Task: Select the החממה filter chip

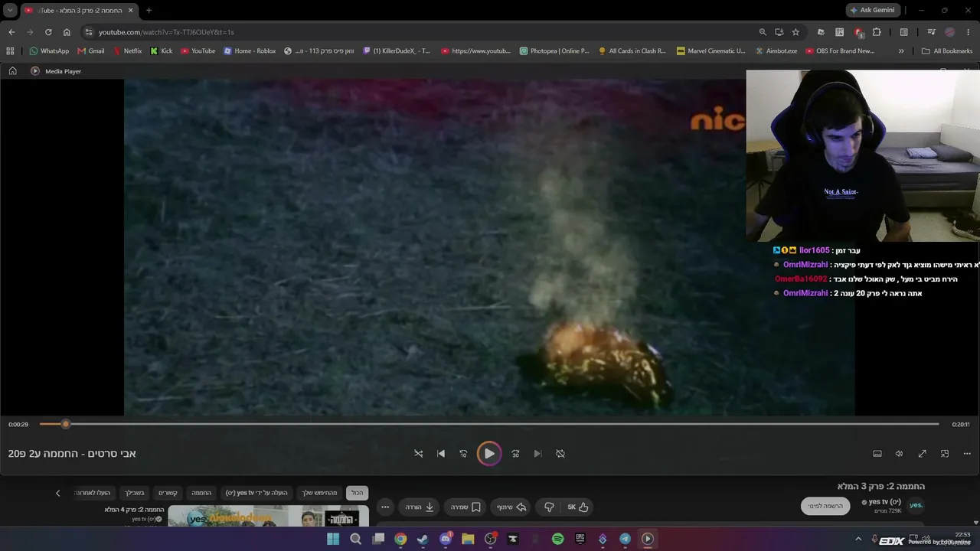Action: (x=201, y=493)
